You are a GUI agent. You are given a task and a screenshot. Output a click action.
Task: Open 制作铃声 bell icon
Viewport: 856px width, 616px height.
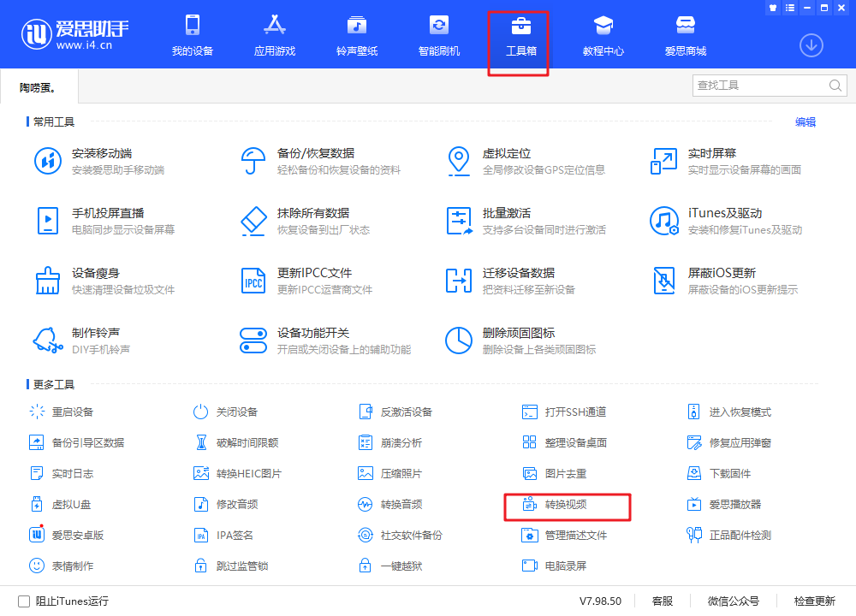pos(48,341)
